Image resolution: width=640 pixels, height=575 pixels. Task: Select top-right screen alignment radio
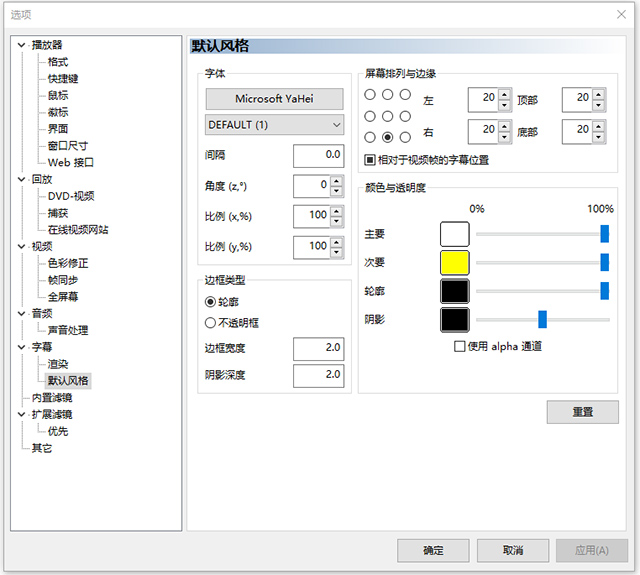[x=405, y=95]
